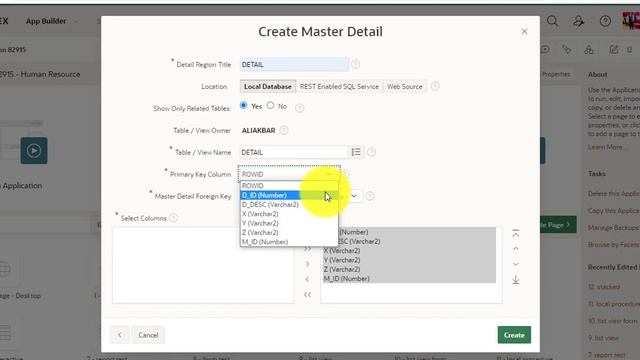Screen dimensions: 640x360
Task: Select Yes for Show Only Related Tables
Action: [244, 105]
